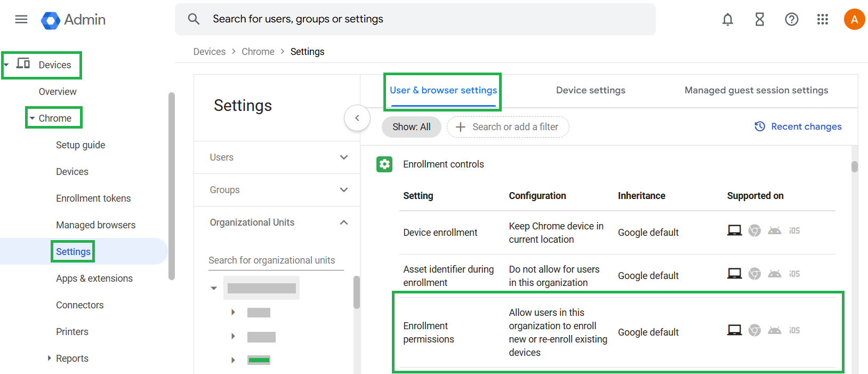Expand the Users section chevron
Image resolution: width=868 pixels, height=374 pixels.
click(x=344, y=157)
